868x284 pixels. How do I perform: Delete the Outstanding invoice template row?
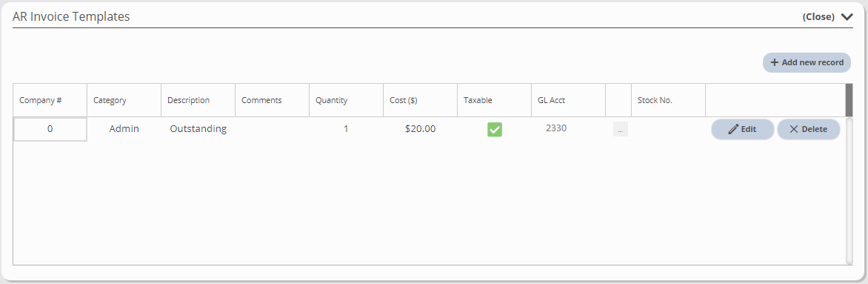tap(809, 129)
